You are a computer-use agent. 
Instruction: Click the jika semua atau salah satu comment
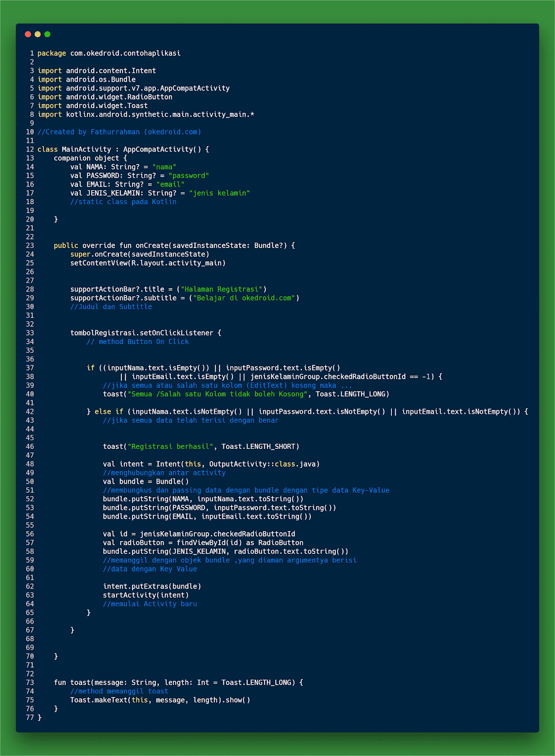(x=227, y=386)
